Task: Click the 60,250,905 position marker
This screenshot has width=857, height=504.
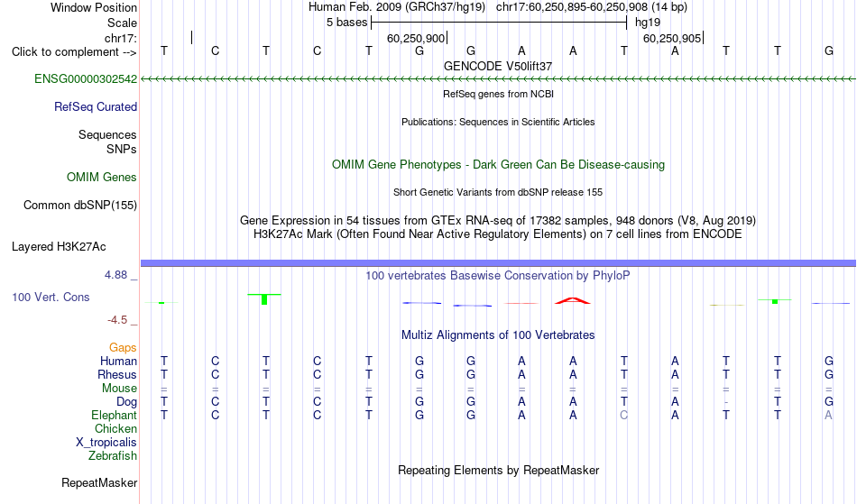Action: point(673,38)
